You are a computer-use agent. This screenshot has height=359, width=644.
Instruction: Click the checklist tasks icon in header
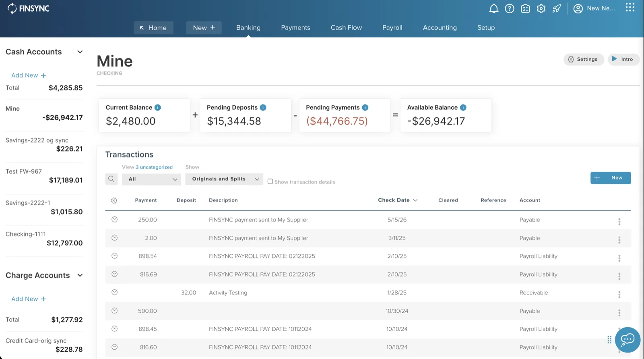[525, 8]
